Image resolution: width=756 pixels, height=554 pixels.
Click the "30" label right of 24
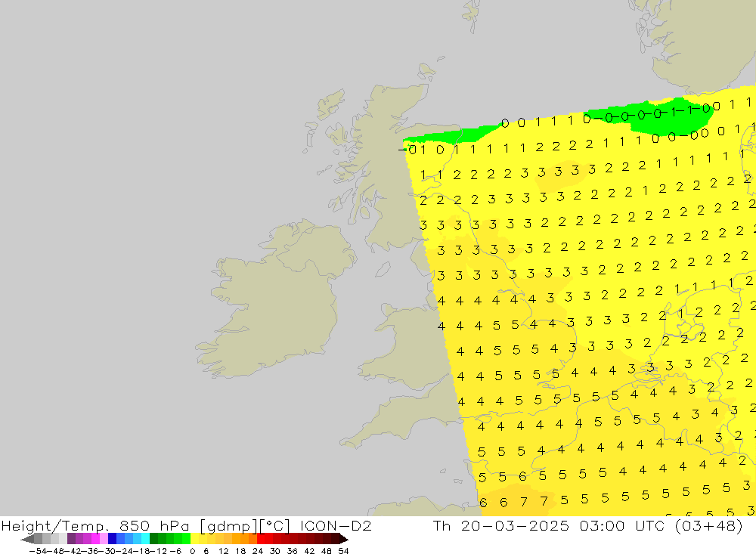tap(275, 551)
